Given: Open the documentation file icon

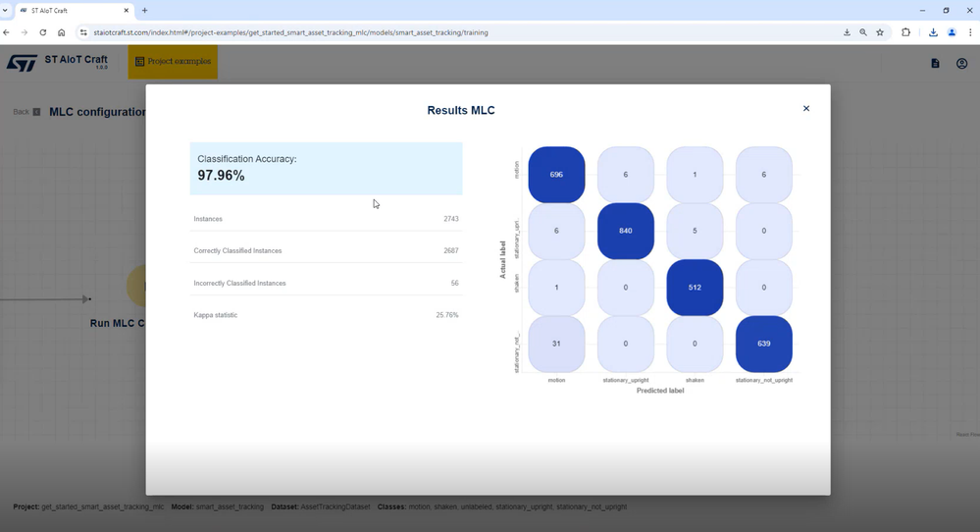Looking at the screenshot, I should tap(935, 63).
